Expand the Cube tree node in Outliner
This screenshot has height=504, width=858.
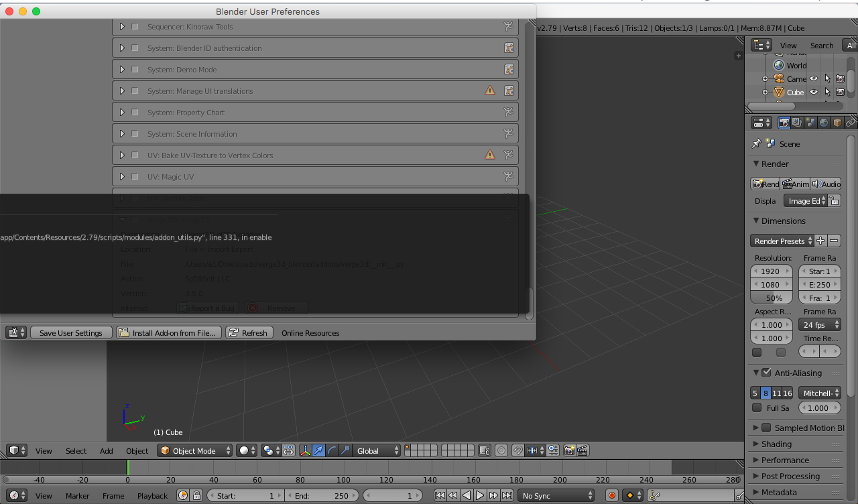[x=765, y=92]
